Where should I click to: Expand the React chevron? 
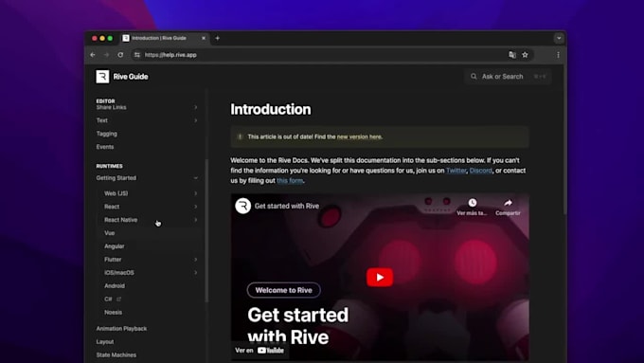tap(195, 207)
